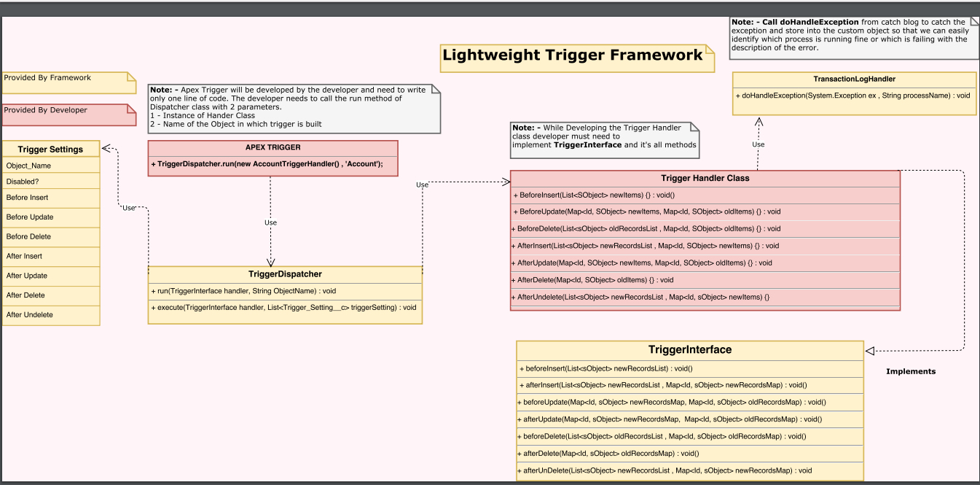Enable the After Undelete trigger setting
This screenshot has width=980, height=485.
[x=51, y=314]
